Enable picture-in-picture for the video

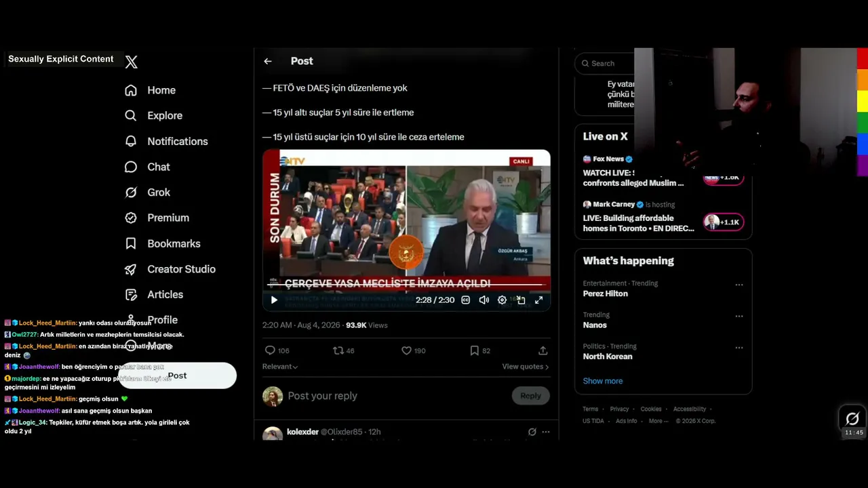coord(521,300)
